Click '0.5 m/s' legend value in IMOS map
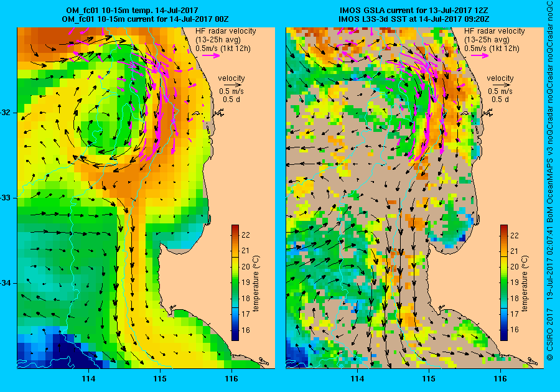The image size is (560, 392). pyautogui.click(x=500, y=91)
